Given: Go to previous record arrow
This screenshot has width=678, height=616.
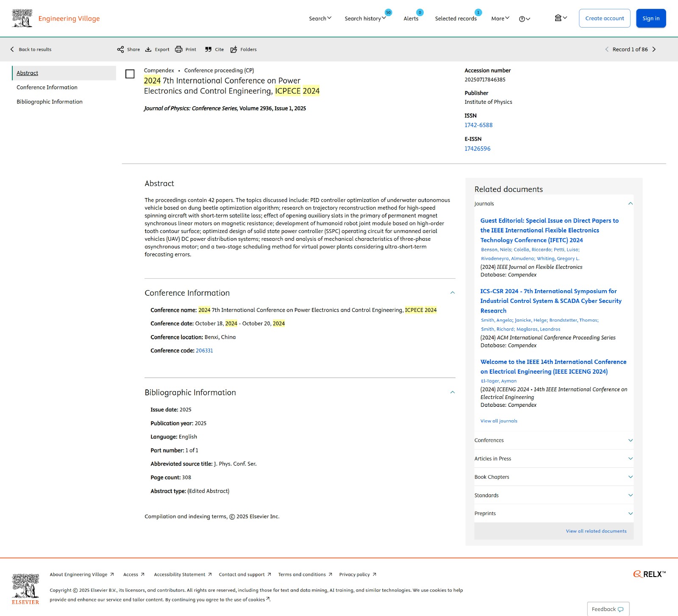Looking at the screenshot, I should tap(607, 50).
